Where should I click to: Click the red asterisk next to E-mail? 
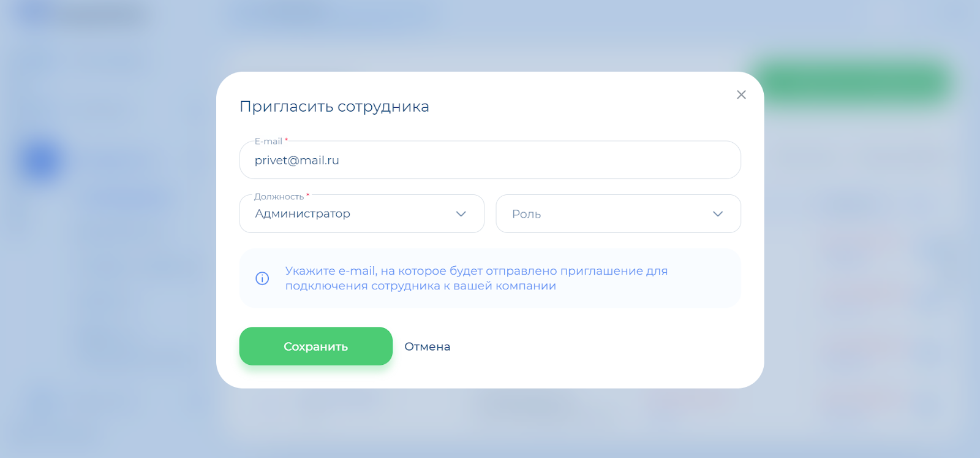pos(286,140)
